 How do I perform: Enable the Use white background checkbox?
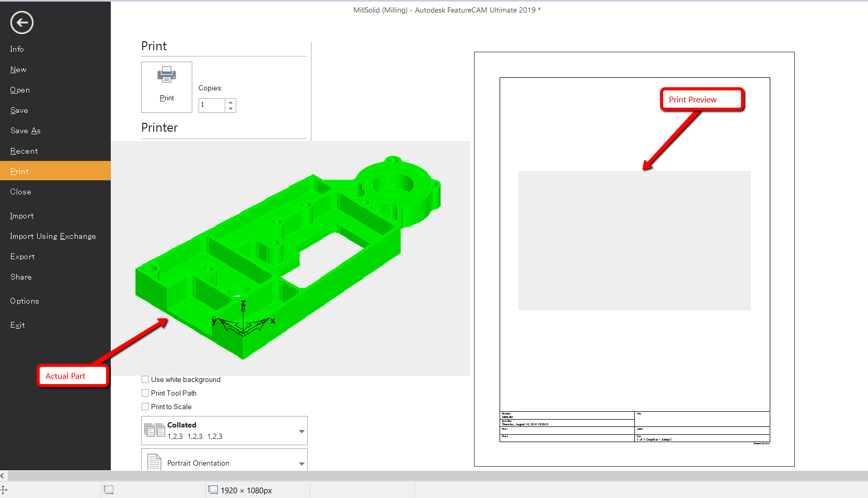click(145, 379)
